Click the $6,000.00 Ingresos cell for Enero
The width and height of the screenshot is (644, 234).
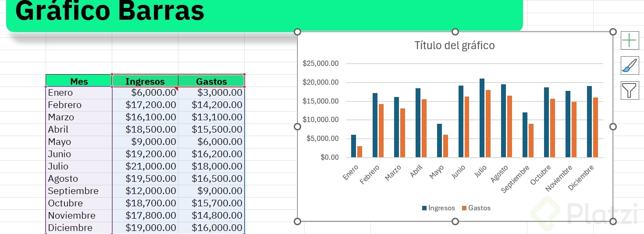pyautogui.click(x=145, y=93)
